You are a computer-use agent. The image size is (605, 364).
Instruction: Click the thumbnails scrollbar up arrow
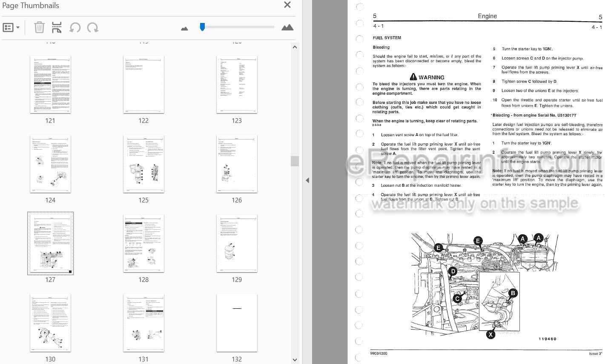click(295, 47)
